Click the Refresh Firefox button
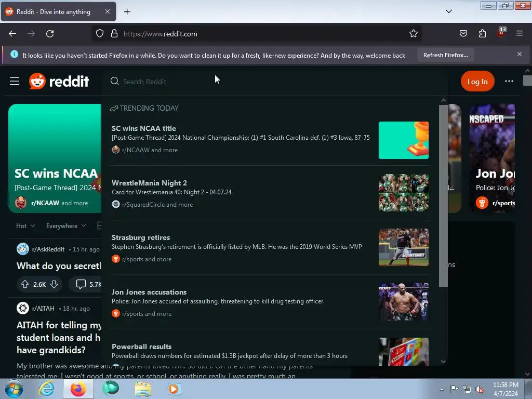532x399 pixels. tap(445, 55)
